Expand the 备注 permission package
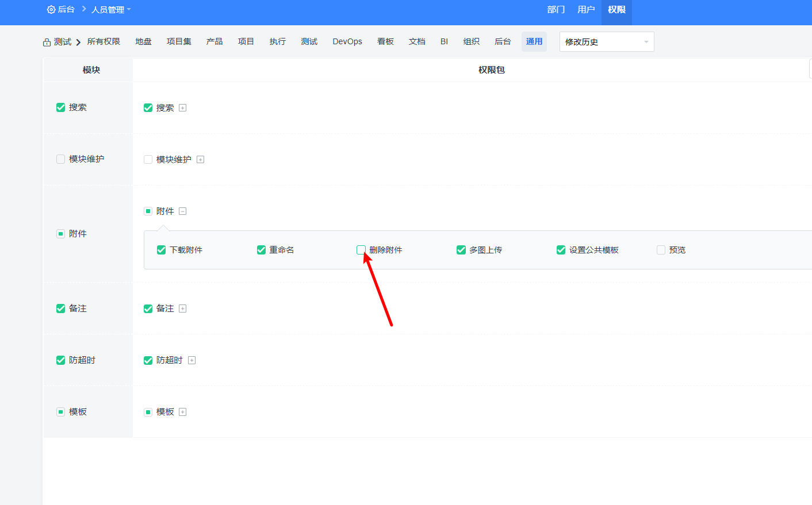 [x=183, y=309]
